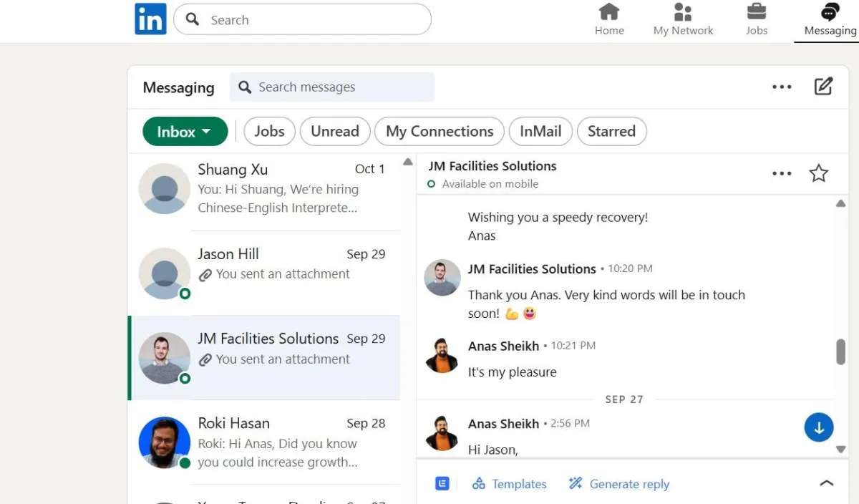This screenshot has height=504, width=859.
Task: Click the conversation list scroll-up arrow
Action: pos(408,162)
